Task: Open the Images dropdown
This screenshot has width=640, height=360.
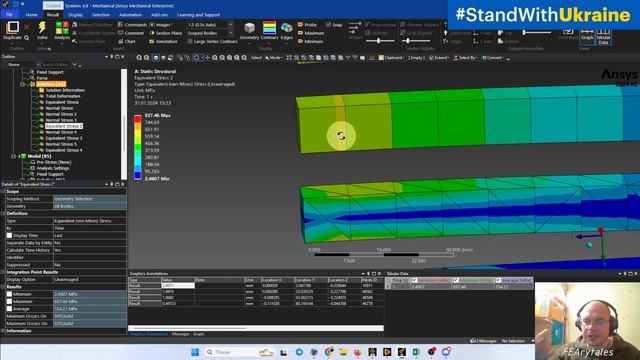Action: (160, 25)
